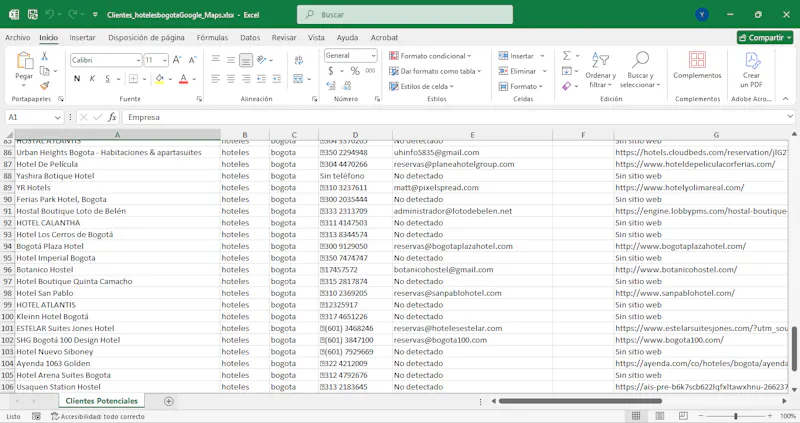The image size is (800, 423).
Task: Switch to the Insertar ribbon tab
Action: tap(82, 37)
